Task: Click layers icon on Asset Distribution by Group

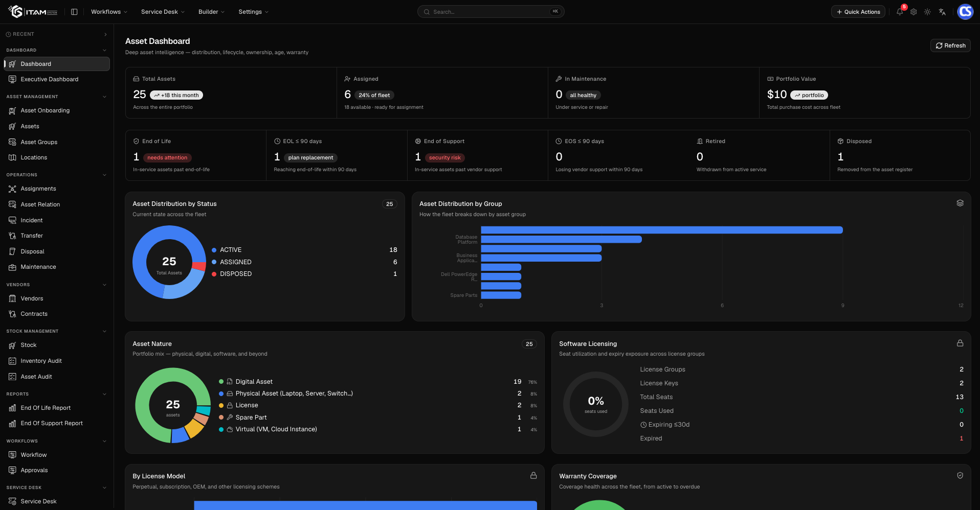Action: pos(960,203)
